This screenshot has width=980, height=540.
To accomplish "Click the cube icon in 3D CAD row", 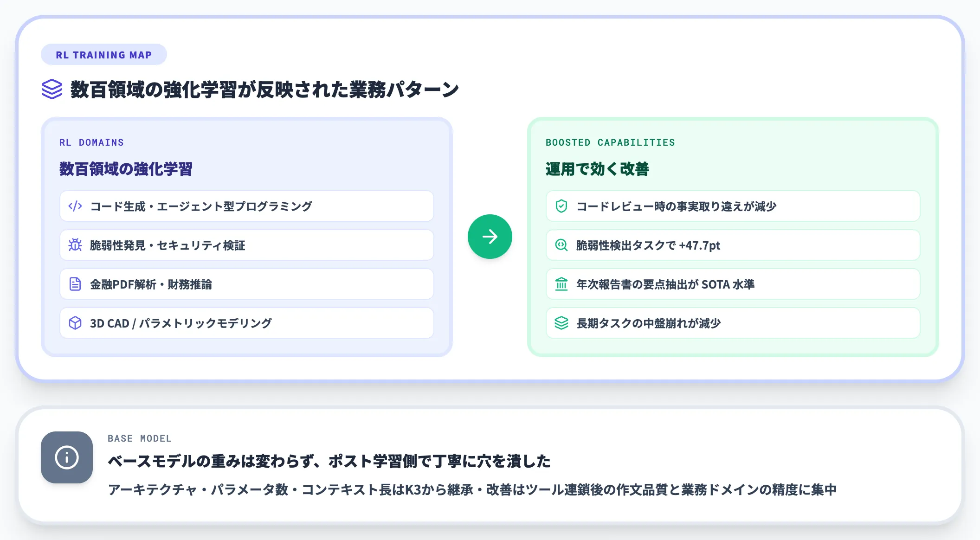I will pos(75,323).
